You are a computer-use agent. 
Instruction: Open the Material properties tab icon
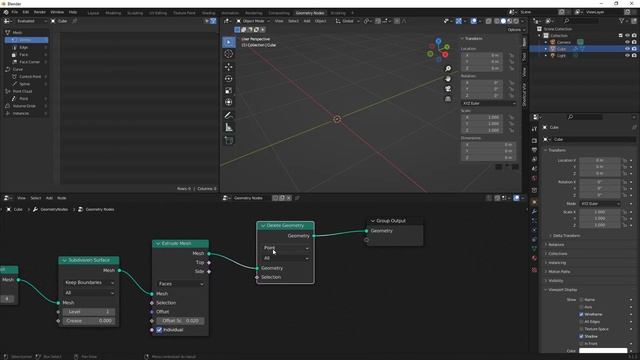coord(534,258)
